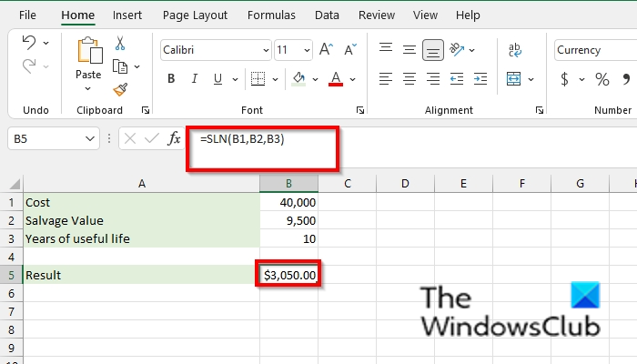Click the Undo arrow icon
637x364 pixels.
29,43
